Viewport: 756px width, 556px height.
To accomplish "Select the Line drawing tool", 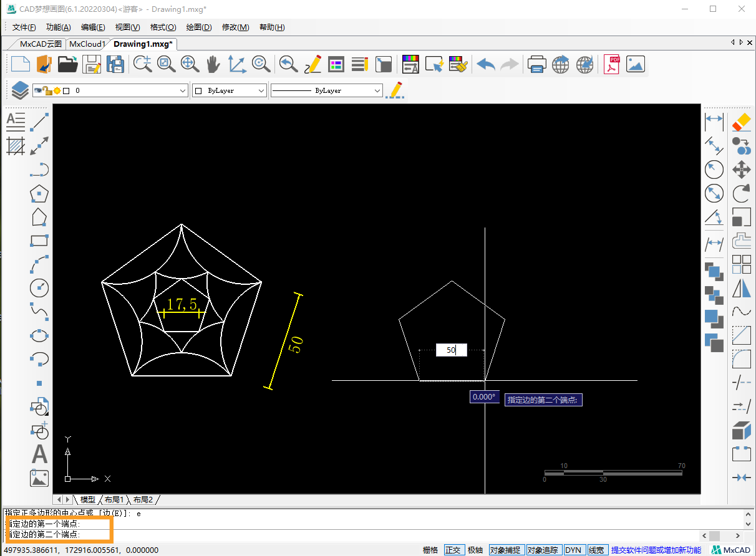I will click(39, 121).
